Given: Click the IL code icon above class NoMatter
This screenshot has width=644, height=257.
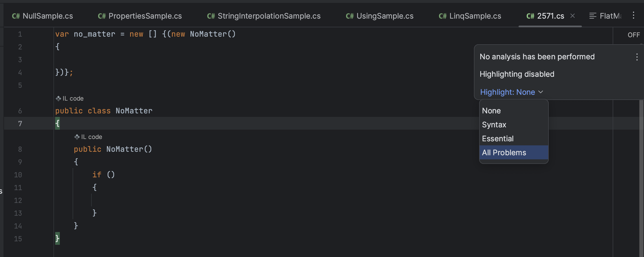Looking at the screenshot, I should (58, 98).
